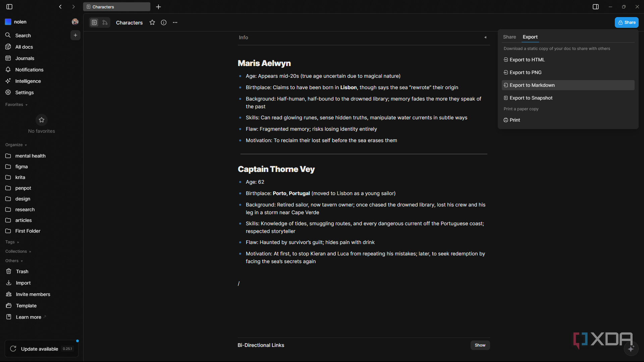
Task: Open Import
Action: (42, 283)
